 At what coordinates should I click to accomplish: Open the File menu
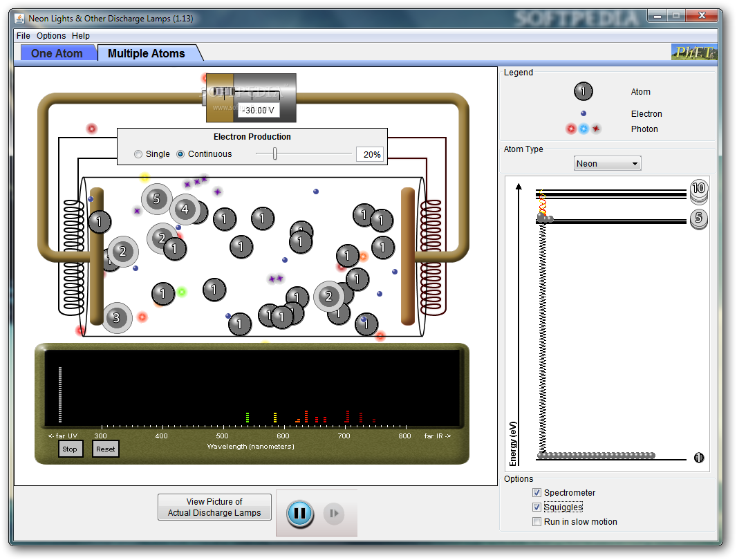23,36
